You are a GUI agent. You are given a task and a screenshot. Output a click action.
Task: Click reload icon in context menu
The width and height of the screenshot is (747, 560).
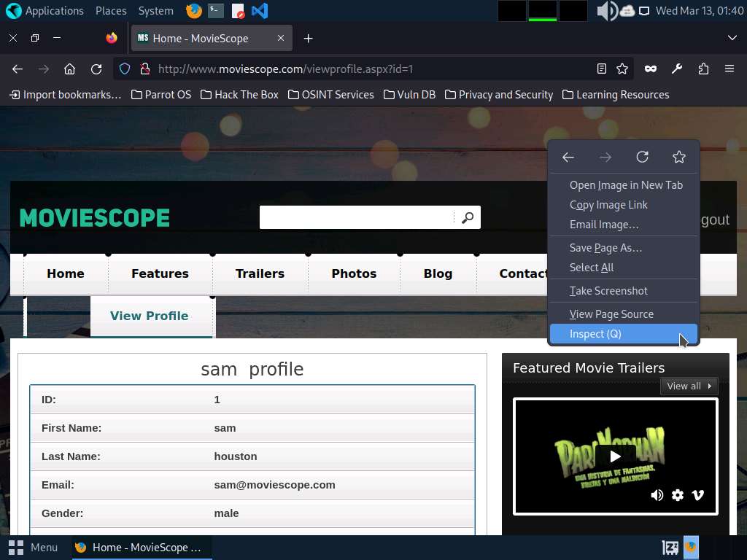[642, 157]
